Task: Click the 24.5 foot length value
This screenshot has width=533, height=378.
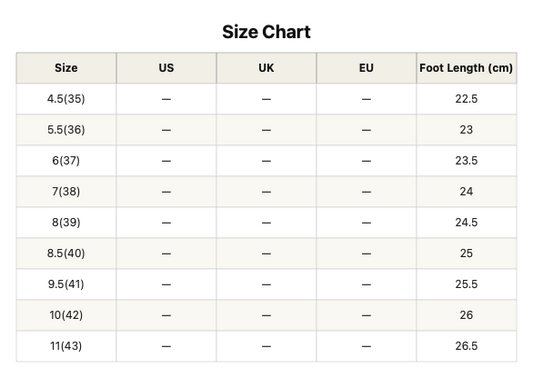Action: click(466, 223)
